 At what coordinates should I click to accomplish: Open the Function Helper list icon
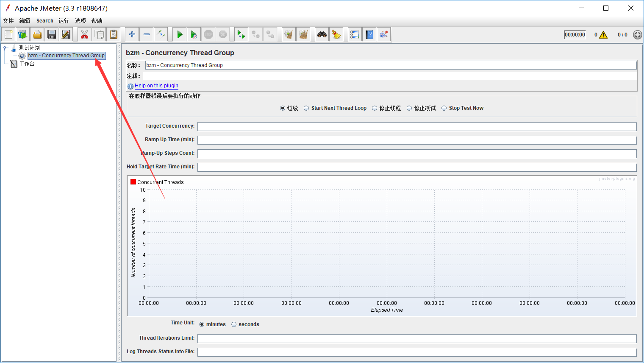pos(355,34)
